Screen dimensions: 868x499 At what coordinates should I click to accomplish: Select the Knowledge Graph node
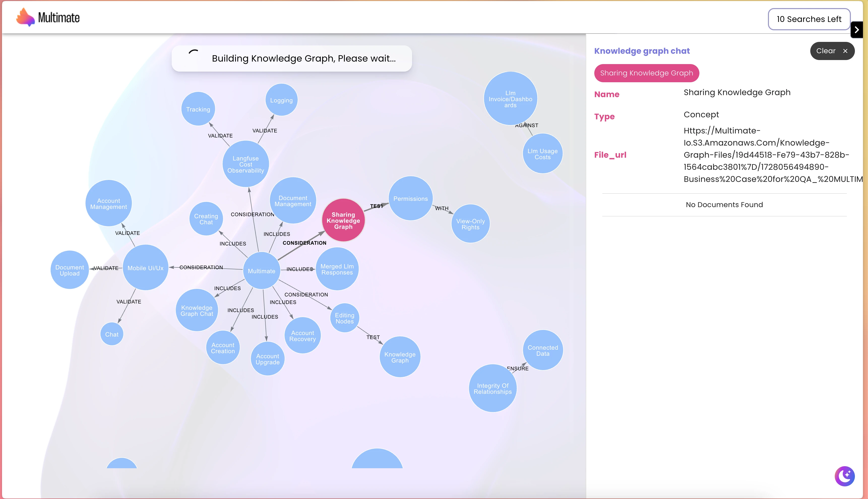(400, 357)
